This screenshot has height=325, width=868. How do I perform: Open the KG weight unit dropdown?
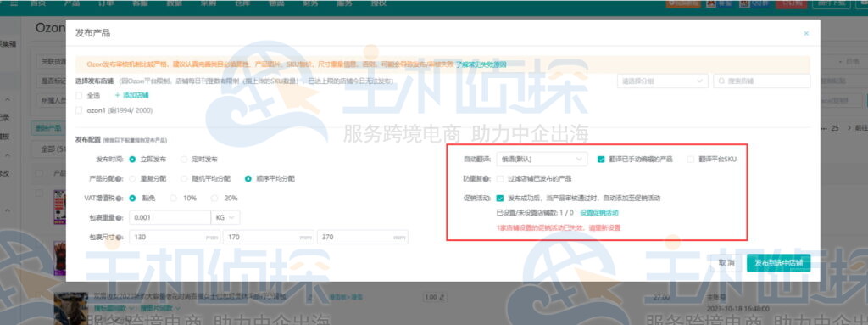click(x=225, y=217)
